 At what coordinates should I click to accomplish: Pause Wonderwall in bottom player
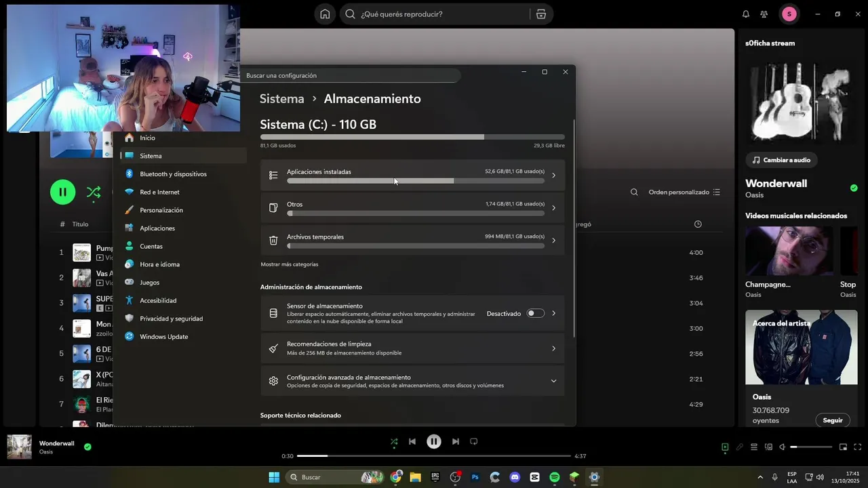(434, 442)
